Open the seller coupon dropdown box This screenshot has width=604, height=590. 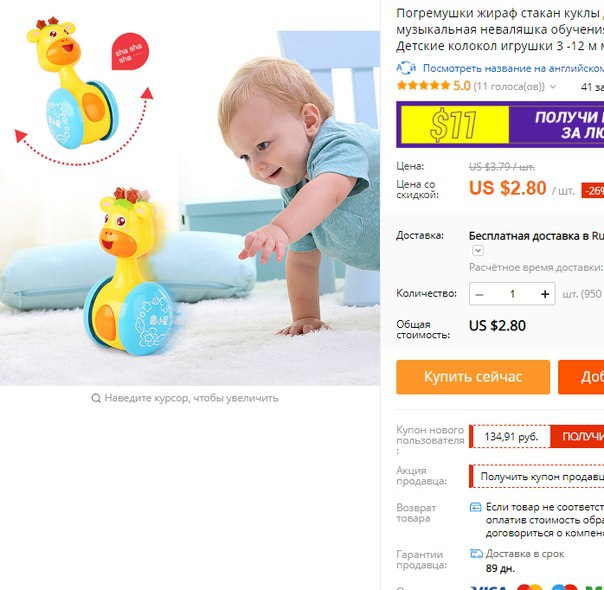tap(537, 476)
